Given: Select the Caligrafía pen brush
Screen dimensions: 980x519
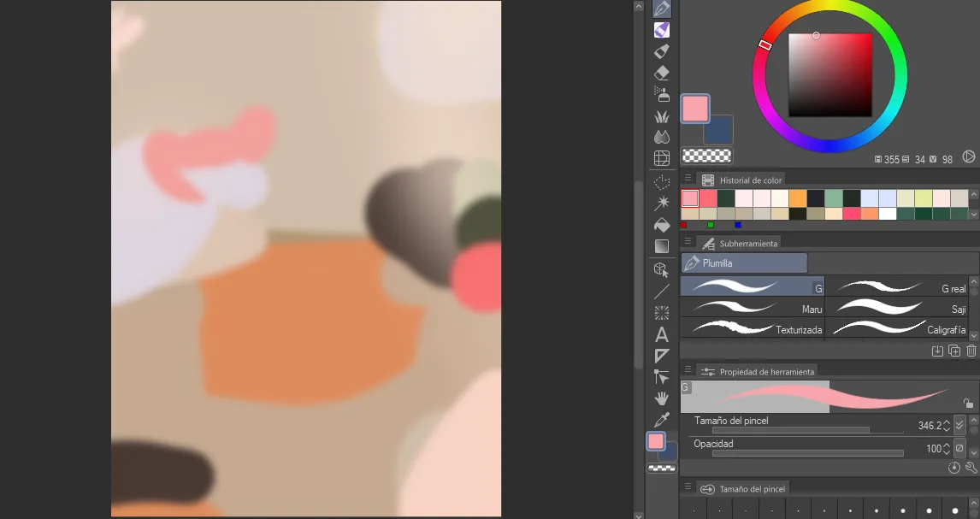Looking at the screenshot, I should pos(897,327).
